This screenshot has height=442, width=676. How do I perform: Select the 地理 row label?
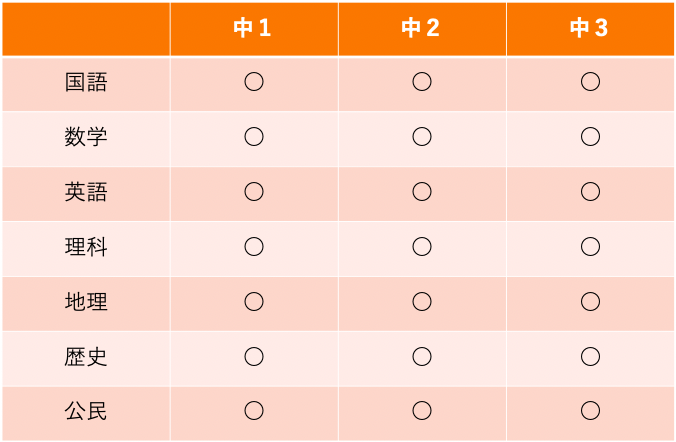(x=86, y=302)
